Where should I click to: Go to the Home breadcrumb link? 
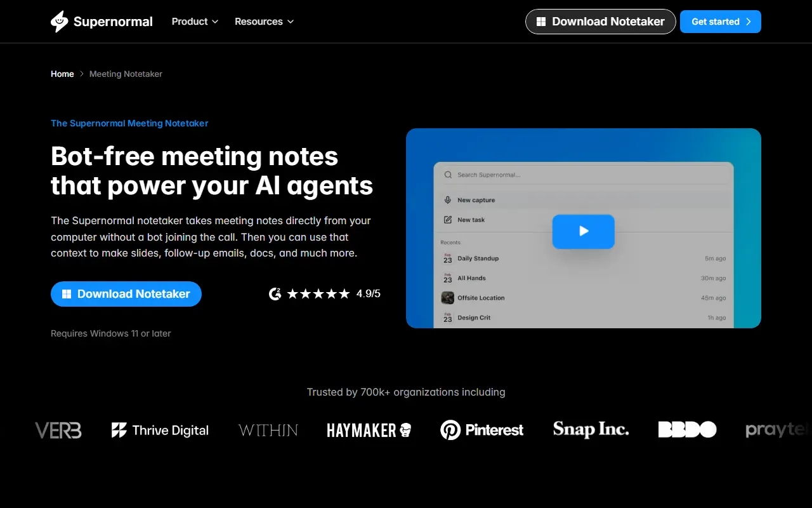point(62,74)
